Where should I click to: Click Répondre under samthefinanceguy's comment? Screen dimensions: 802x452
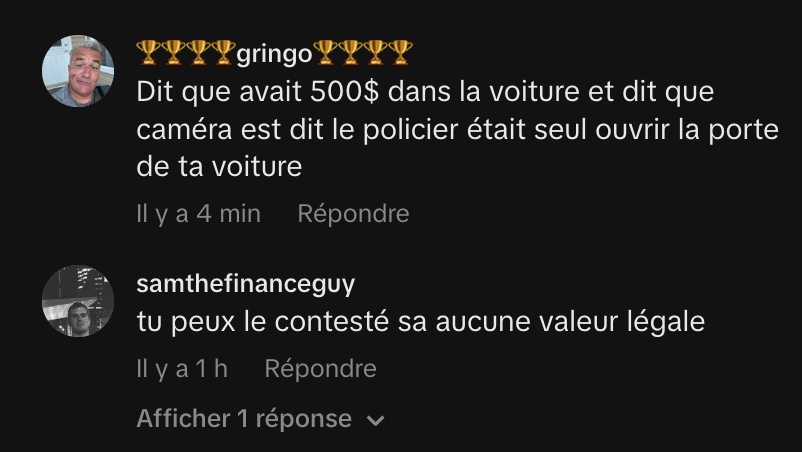point(321,368)
